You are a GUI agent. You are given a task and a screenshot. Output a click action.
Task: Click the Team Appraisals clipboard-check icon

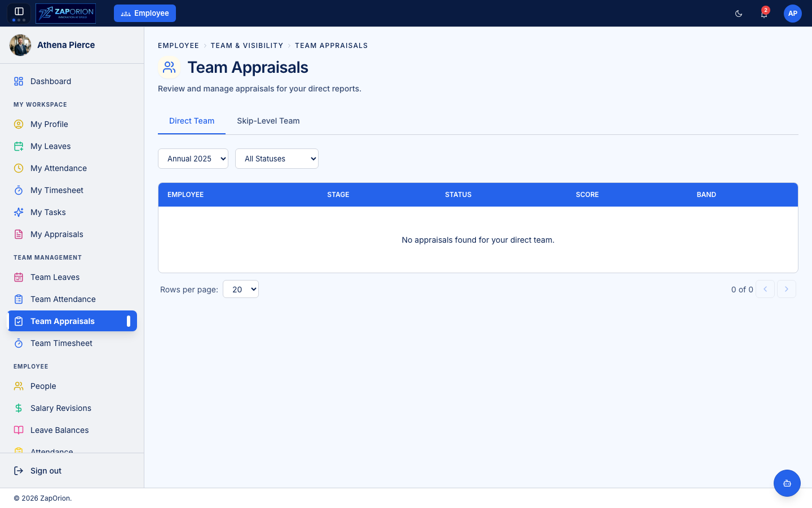tap(19, 321)
